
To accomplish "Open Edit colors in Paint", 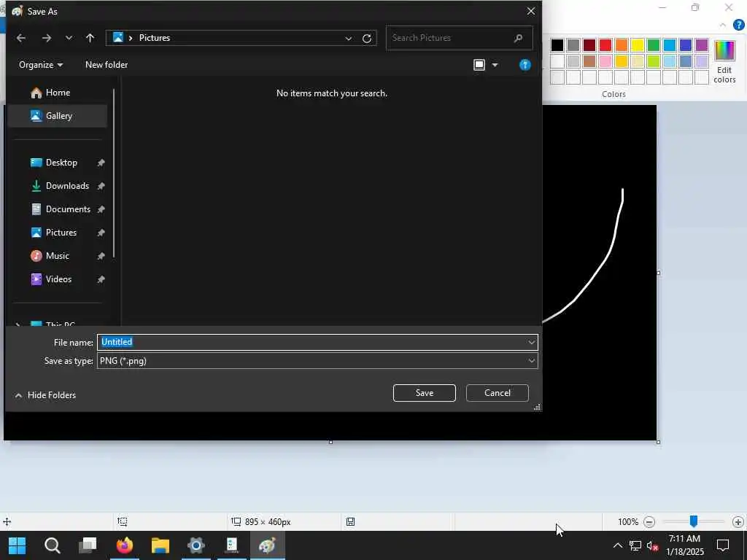I will click(x=724, y=62).
